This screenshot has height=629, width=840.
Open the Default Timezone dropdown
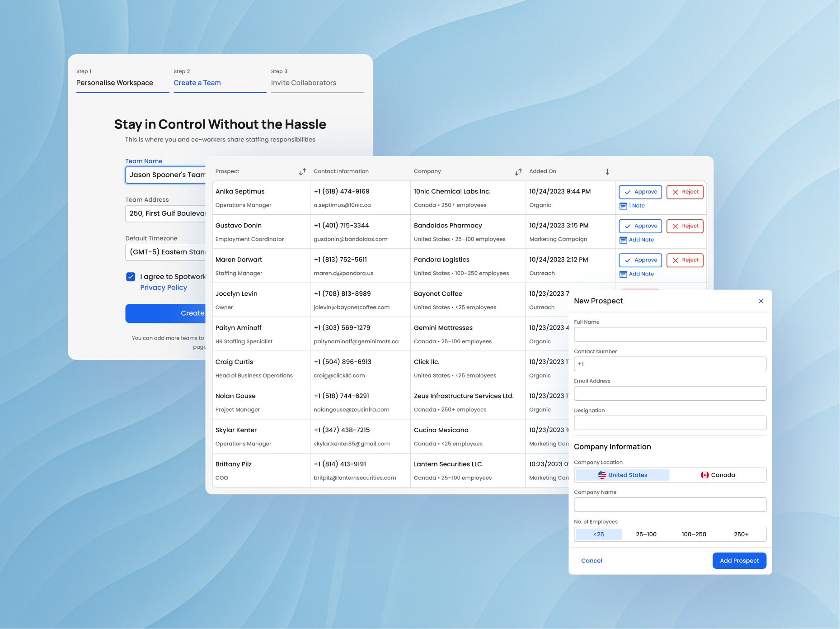165,252
